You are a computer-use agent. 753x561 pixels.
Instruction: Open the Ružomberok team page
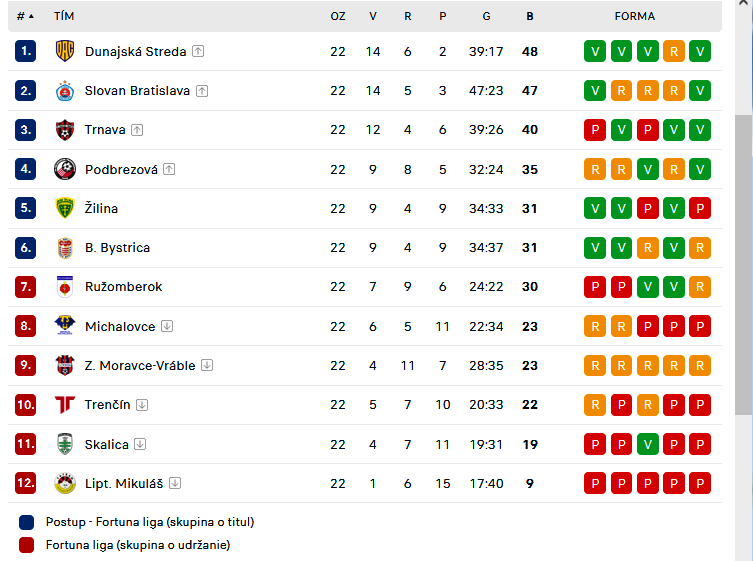(x=123, y=287)
